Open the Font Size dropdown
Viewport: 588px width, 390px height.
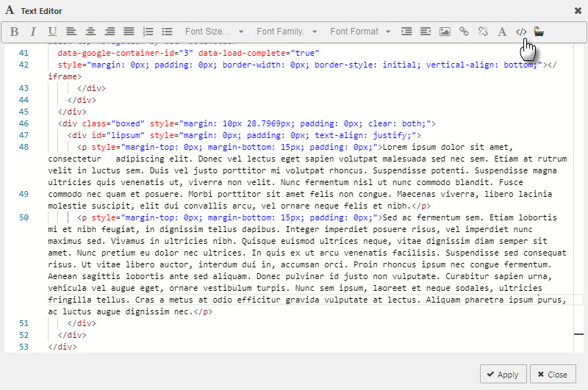tap(214, 32)
